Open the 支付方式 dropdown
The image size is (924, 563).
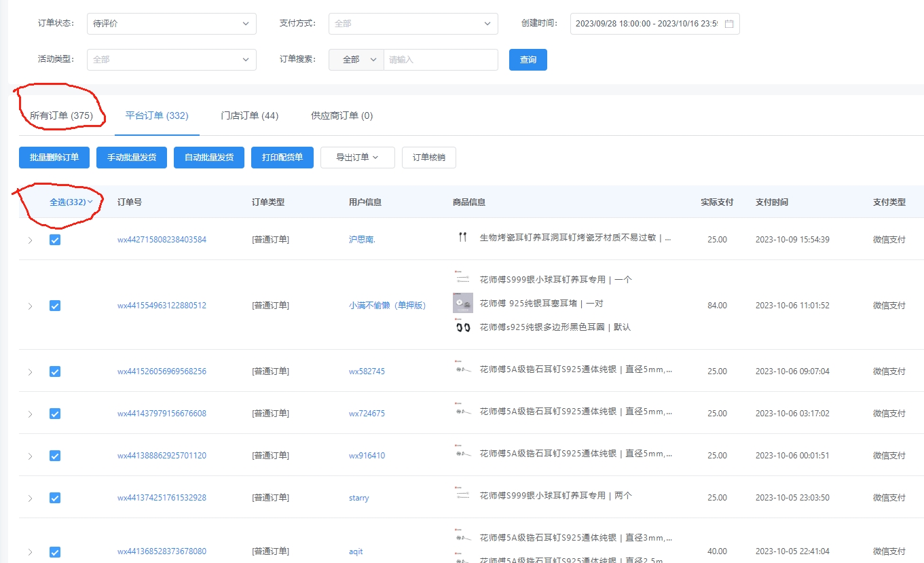pos(413,24)
